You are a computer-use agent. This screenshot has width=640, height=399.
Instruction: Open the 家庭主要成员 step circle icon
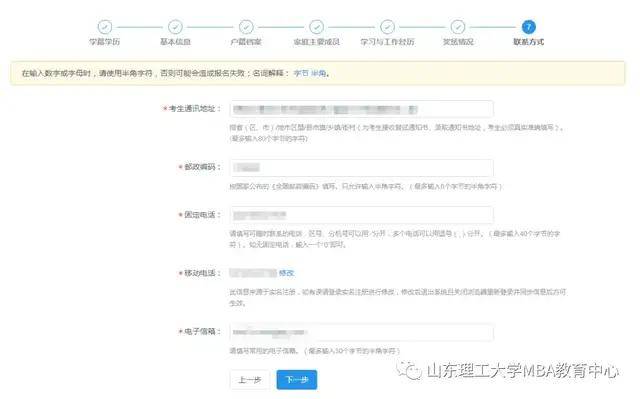pos(317,27)
